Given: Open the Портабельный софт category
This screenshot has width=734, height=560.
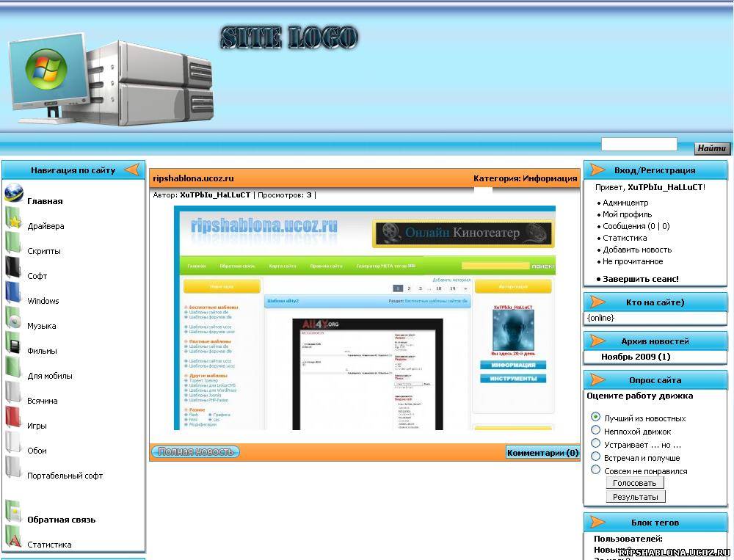Looking at the screenshot, I should 65,476.
